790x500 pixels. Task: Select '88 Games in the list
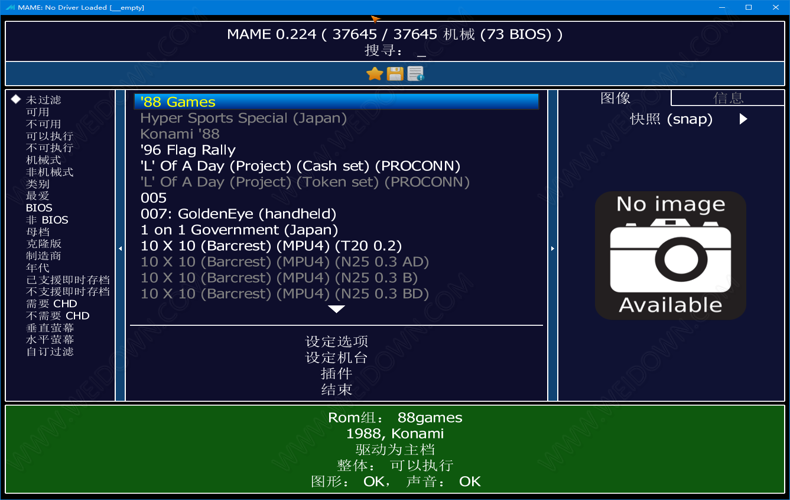tap(336, 102)
